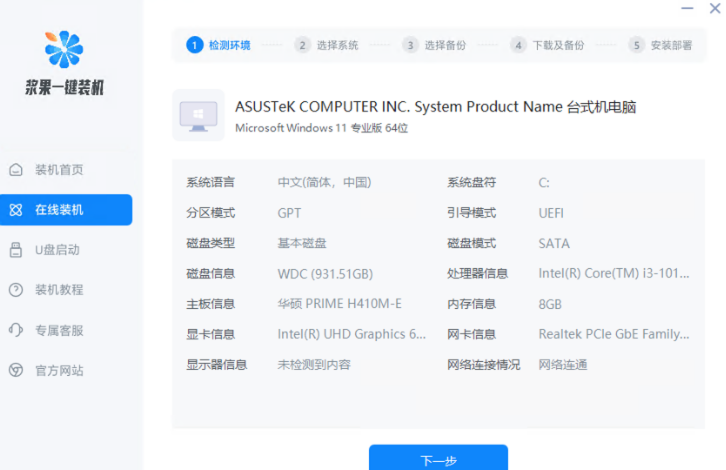Click the 在线装机 sidebar icon
This screenshot has width=726, height=470.
(16, 210)
